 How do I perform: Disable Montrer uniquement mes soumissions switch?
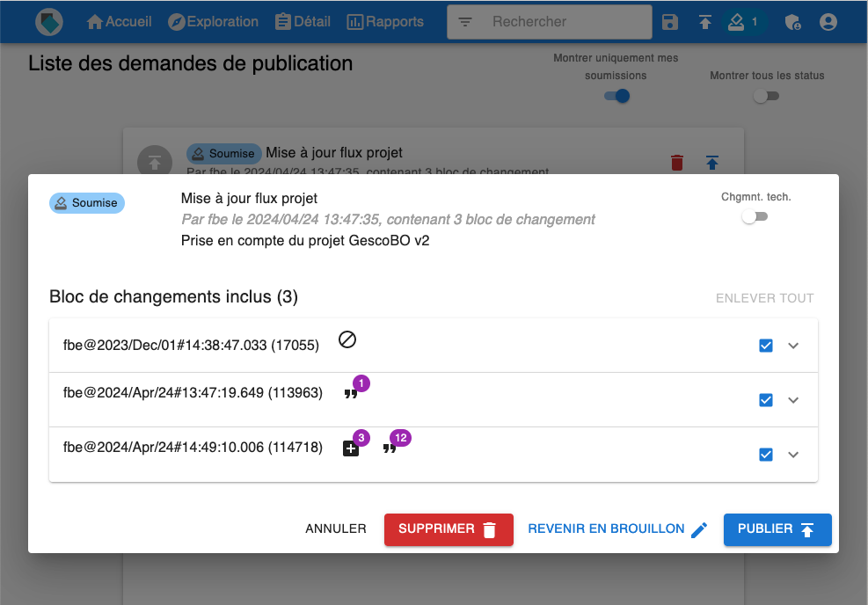[x=616, y=96]
